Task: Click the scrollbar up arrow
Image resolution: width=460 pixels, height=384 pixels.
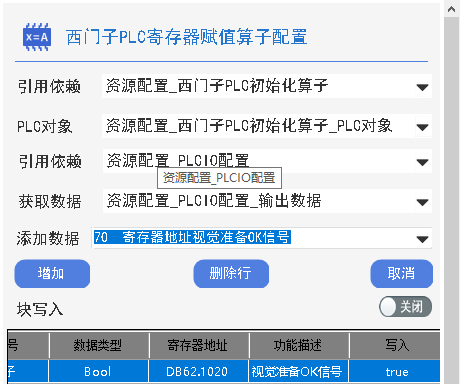Action: 452,9
